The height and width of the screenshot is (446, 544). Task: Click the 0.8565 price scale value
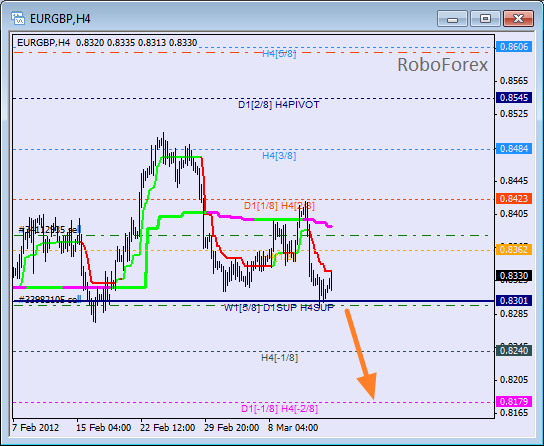(514, 81)
